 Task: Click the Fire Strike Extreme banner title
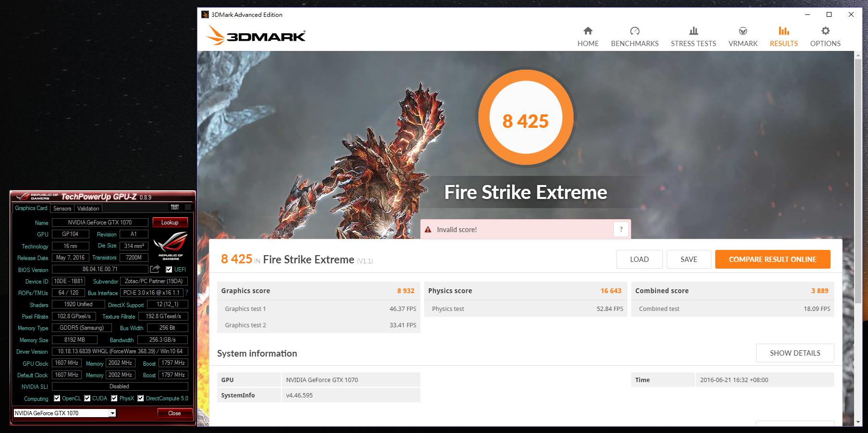[x=526, y=192]
